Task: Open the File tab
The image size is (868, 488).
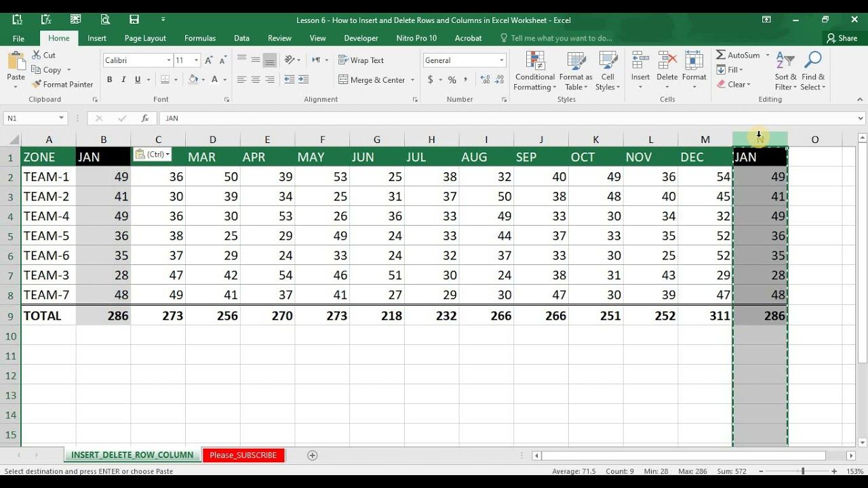Action: pyautogui.click(x=18, y=38)
